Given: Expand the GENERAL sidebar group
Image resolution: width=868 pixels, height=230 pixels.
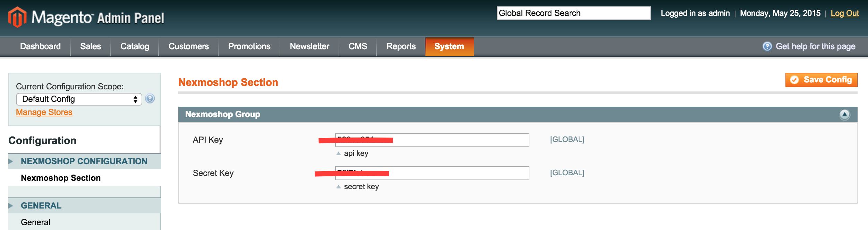Looking at the screenshot, I should [x=84, y=205].
